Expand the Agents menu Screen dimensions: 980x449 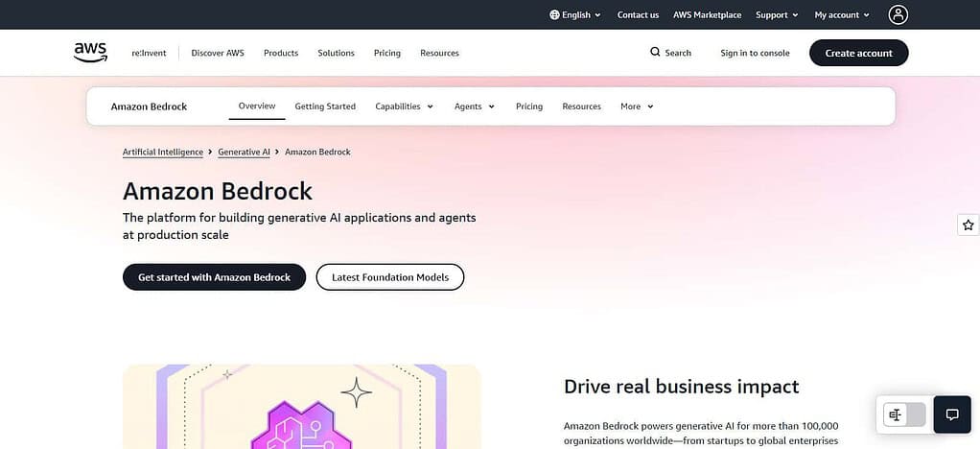(x=475, y=106)
